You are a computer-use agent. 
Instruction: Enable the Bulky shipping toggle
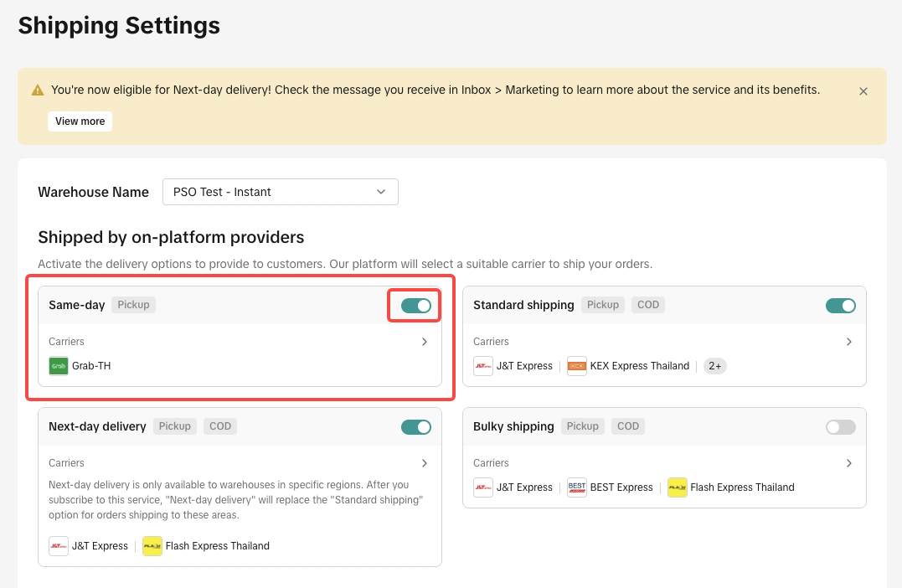(841, 427)
